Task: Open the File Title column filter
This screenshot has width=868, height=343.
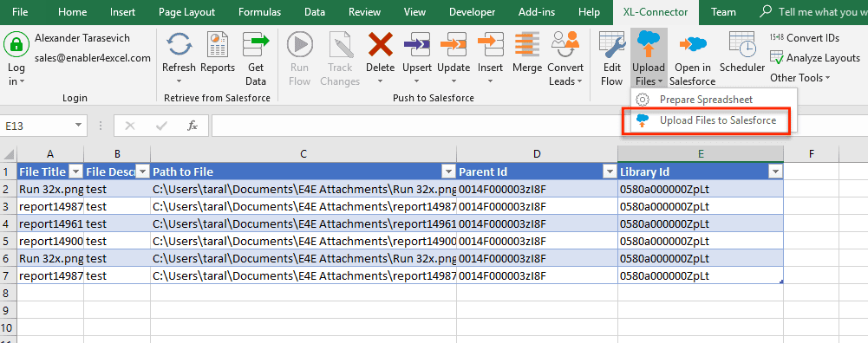Action: tap(76, 172)
